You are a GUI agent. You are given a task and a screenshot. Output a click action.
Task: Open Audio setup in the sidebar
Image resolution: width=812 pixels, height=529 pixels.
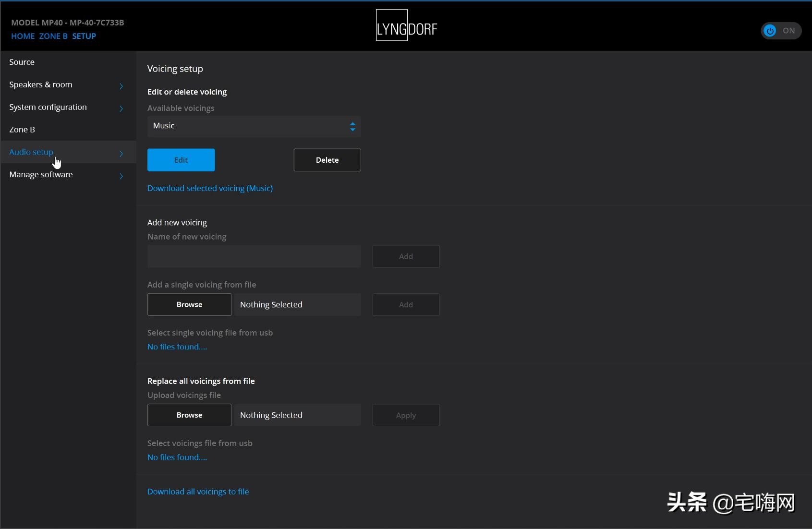(31, 152)
